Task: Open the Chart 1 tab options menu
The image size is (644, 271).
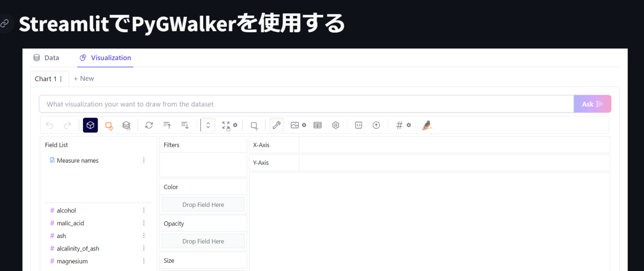Action: [x=60, y=78]
